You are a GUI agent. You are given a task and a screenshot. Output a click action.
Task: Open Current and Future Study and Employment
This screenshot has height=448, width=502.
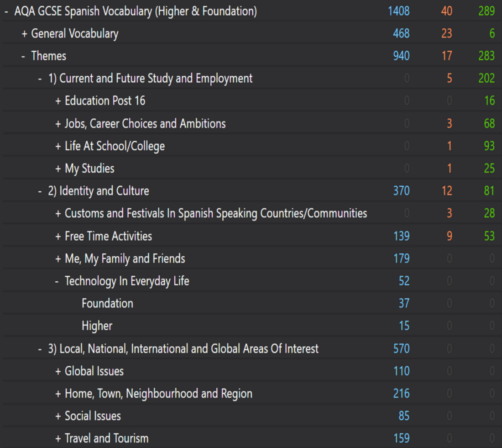click(x=150, y=79)
